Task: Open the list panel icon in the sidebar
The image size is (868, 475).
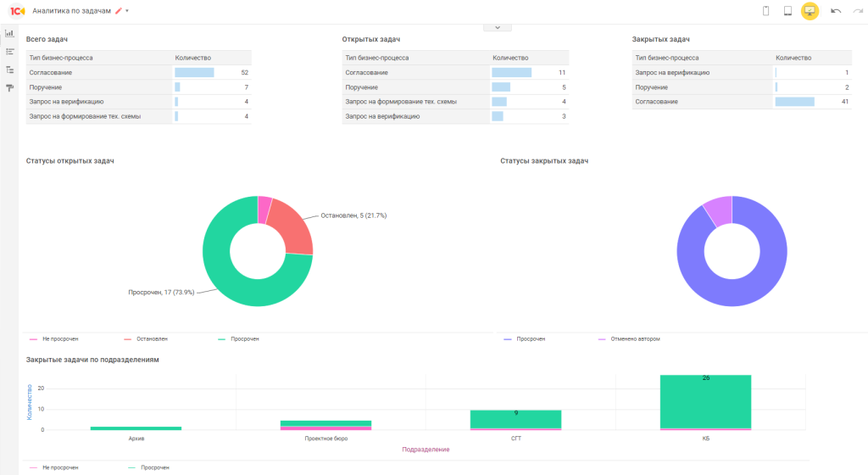Action: (x=10, y=52)
